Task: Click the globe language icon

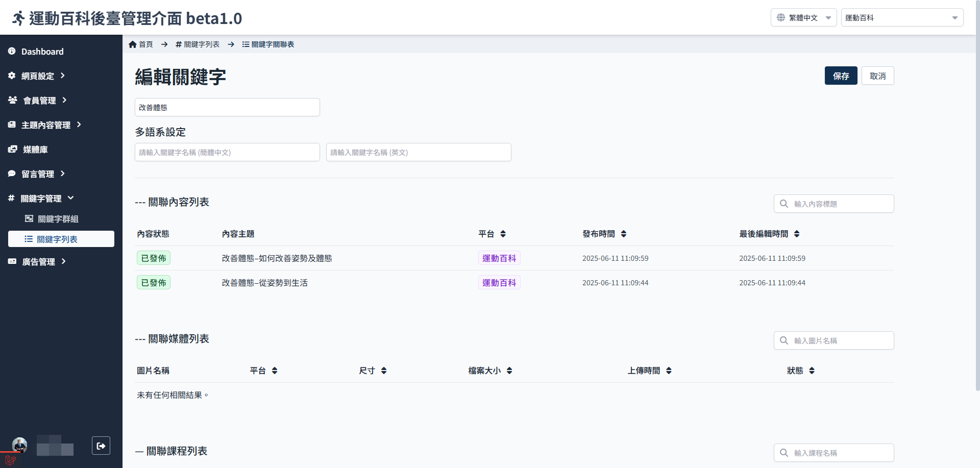Action: (781, 17)
